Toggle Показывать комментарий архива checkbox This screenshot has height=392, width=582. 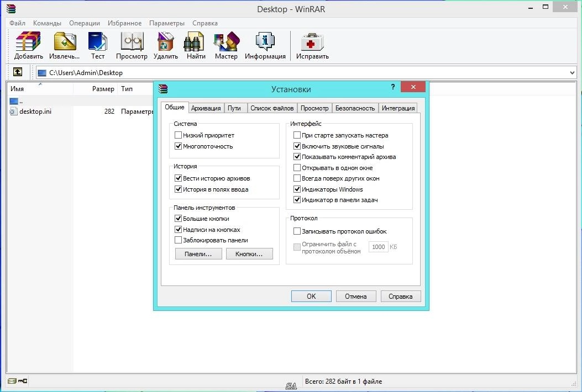pos(297,156)
